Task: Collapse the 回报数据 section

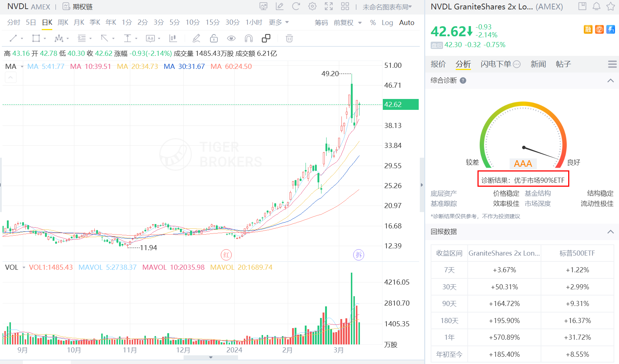Action: click(611, 232)
